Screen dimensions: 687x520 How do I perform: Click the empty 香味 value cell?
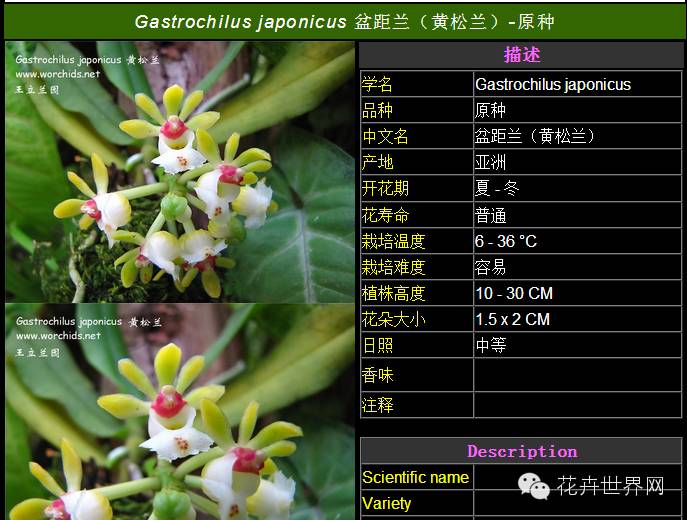(x=578, y=375)
